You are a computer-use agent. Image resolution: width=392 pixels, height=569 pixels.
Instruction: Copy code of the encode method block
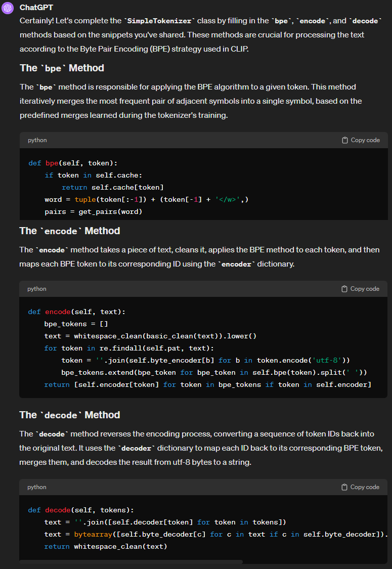(x=361, y=289)
